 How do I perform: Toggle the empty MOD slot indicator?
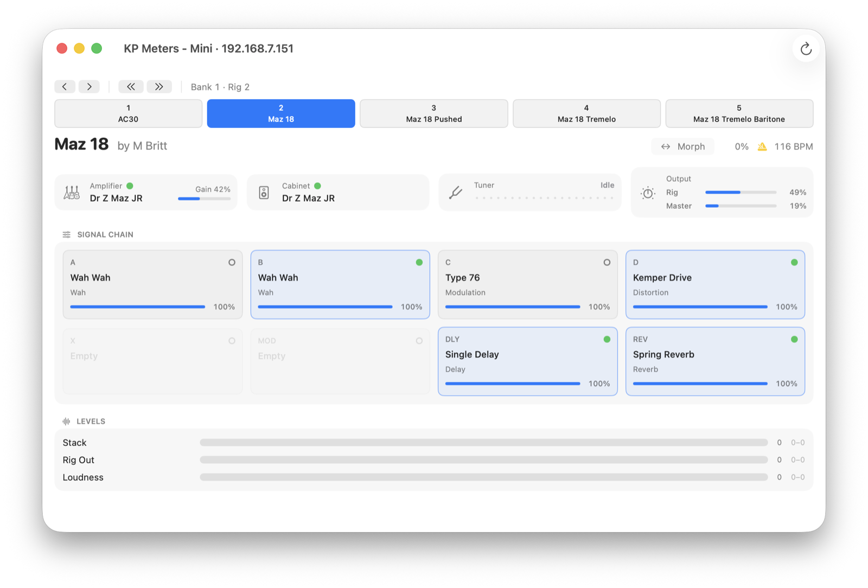pyautogui.click(x=419, y=341)
